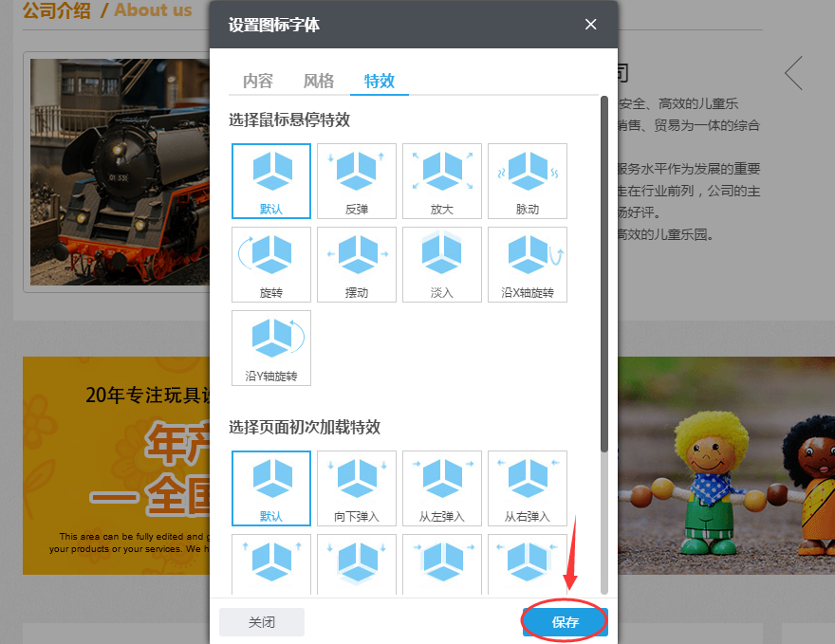Screen dimensions: 835x644
Task: Select the 旋转 rotate hover effect
Action: pyautogui.click(x=271, y=265)
